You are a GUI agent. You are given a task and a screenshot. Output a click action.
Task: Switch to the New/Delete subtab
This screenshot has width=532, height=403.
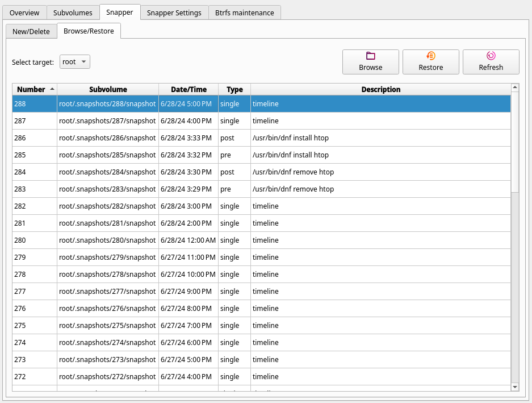[x=31, y=32]
